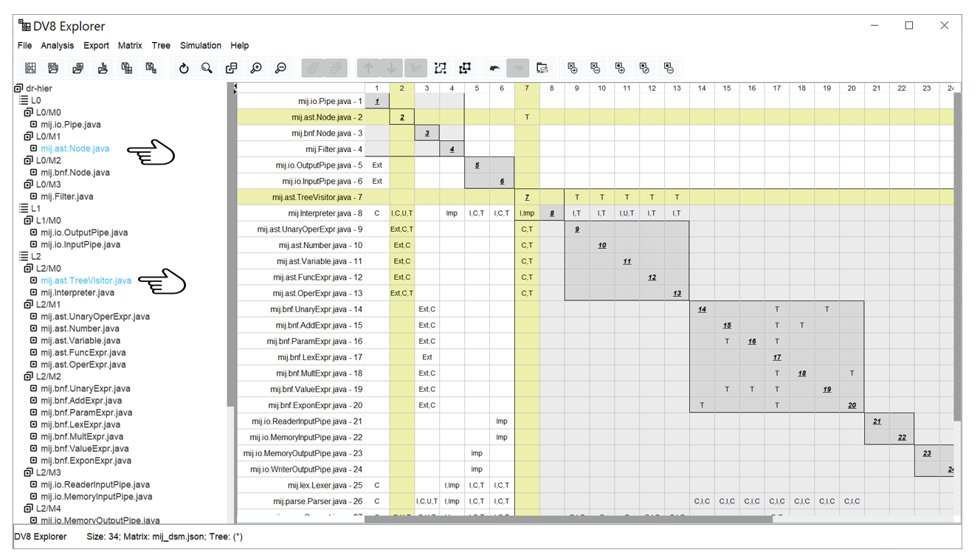Collapse the L2/M2 module node
Screen dimensions: 980x558
point(29,376)
